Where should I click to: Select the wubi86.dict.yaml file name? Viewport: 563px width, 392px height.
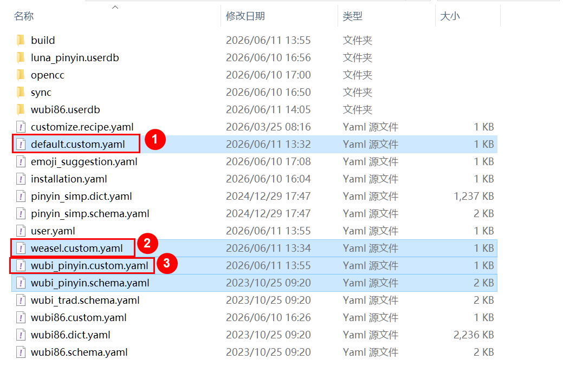coord(70,335)
